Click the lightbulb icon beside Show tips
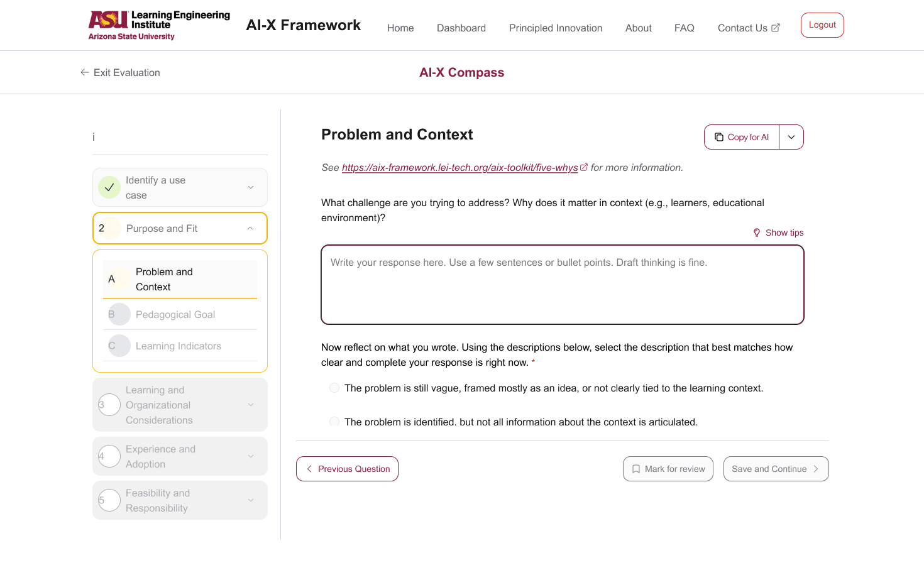This screenshot has width=924, height=575. click(757, 233)
